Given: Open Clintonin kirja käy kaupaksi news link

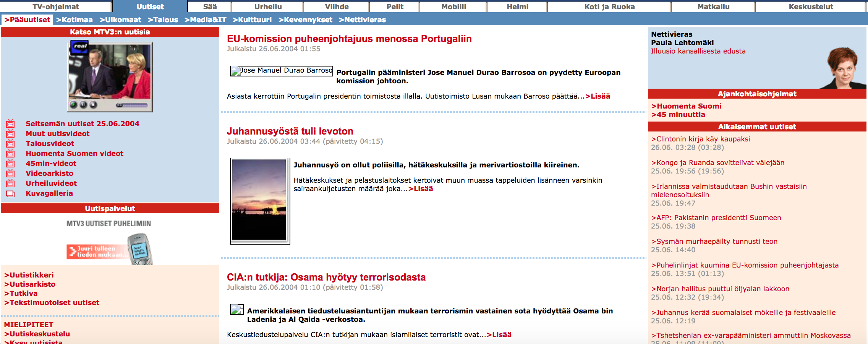Looking at the screenshot, I should [x=700, y=139].
